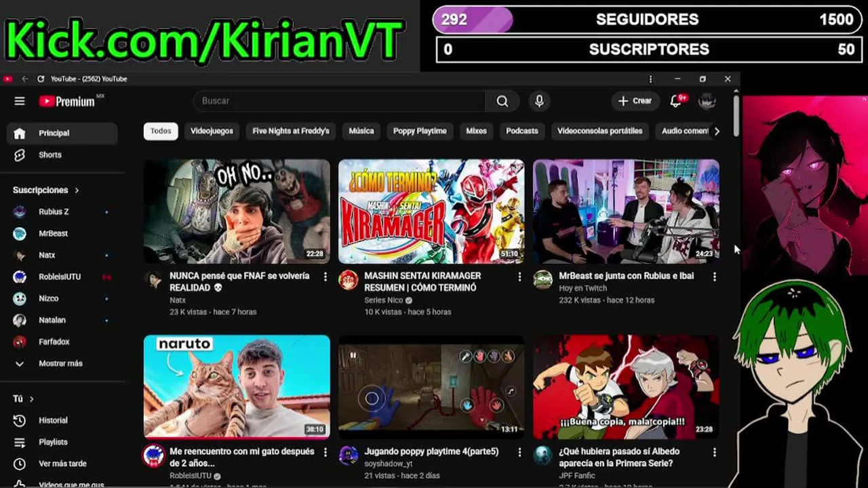Click the Buscar search field
The height and width of the screenshot is (488, 868).
(339, 101)
